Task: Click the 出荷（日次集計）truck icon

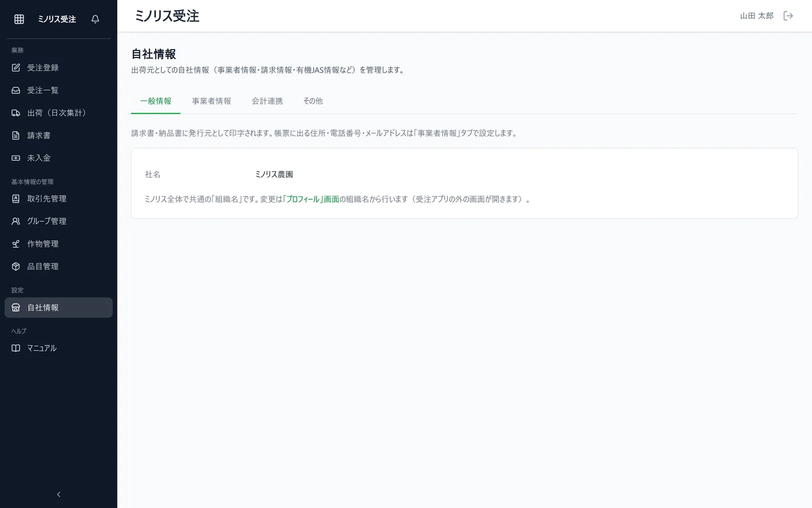Action: click(16, 113)
